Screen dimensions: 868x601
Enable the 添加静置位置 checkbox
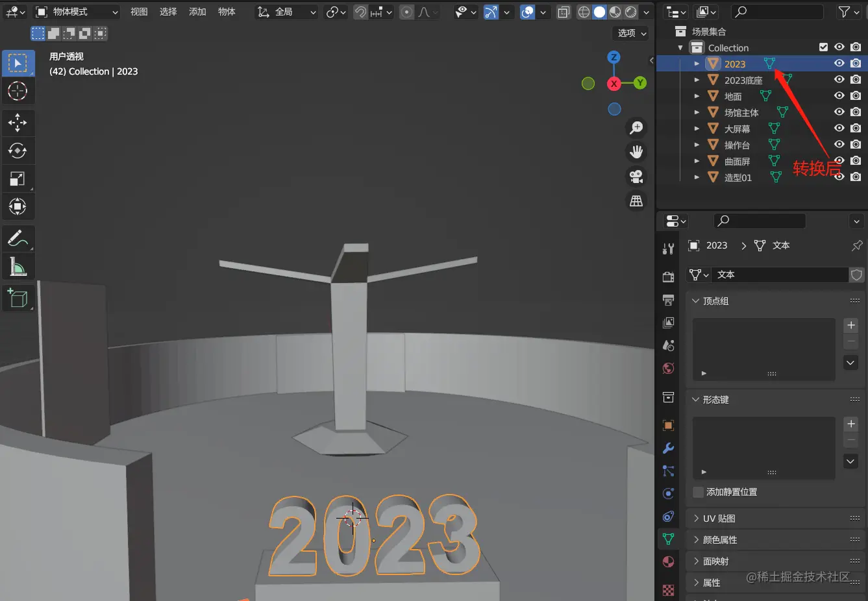(x=699, y=492)
